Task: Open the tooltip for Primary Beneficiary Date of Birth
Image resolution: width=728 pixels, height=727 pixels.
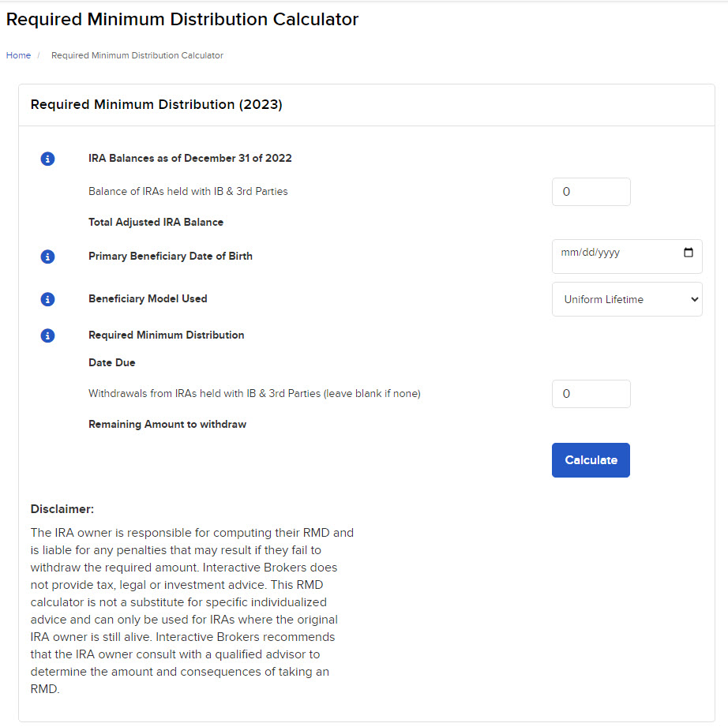Action: click(47, 257)
